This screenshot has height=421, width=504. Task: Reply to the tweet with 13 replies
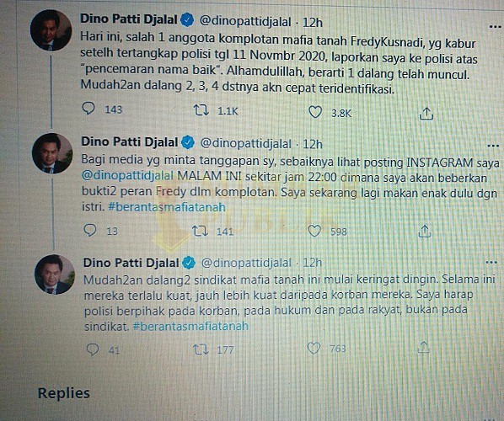point(89,230)
